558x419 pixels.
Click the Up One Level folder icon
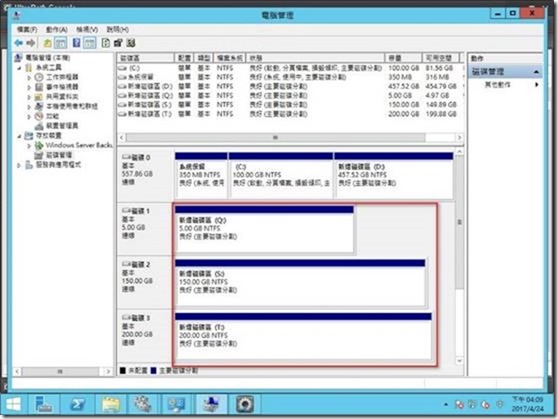click(x=47, y=43)
